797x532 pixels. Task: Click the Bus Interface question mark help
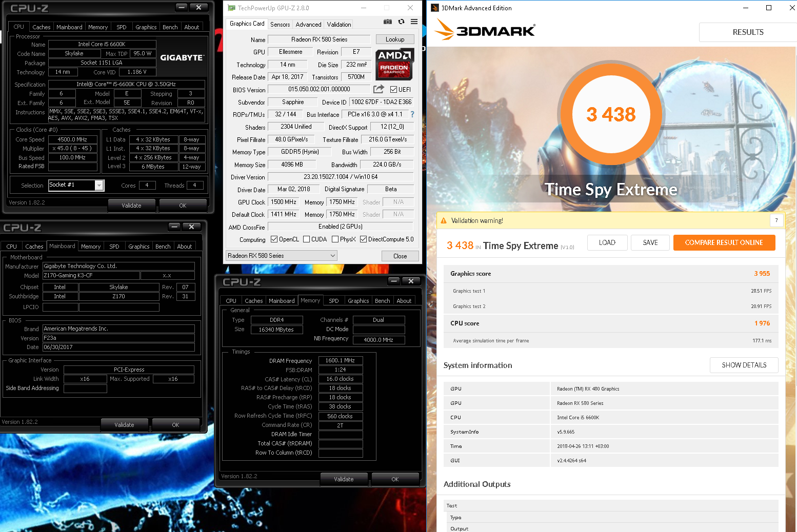tap(412, 114)
